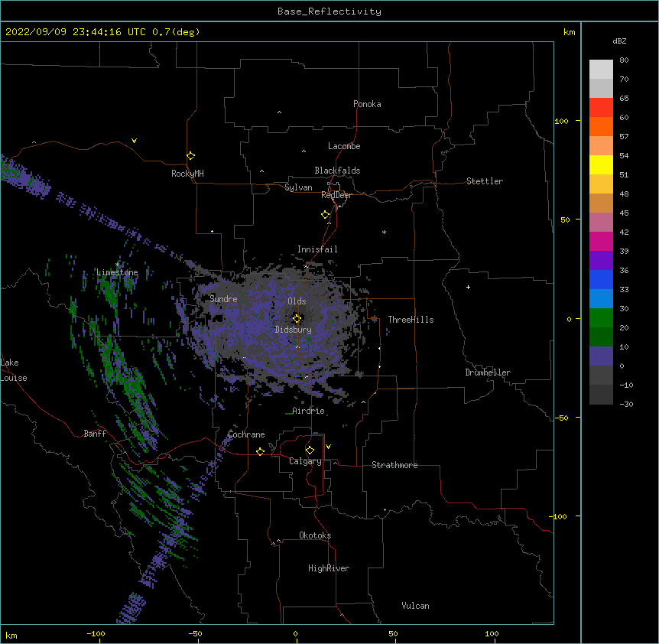The image size is (659, 644).
Task: Click the Lacombe city label
Action: [x=344, y=146]
